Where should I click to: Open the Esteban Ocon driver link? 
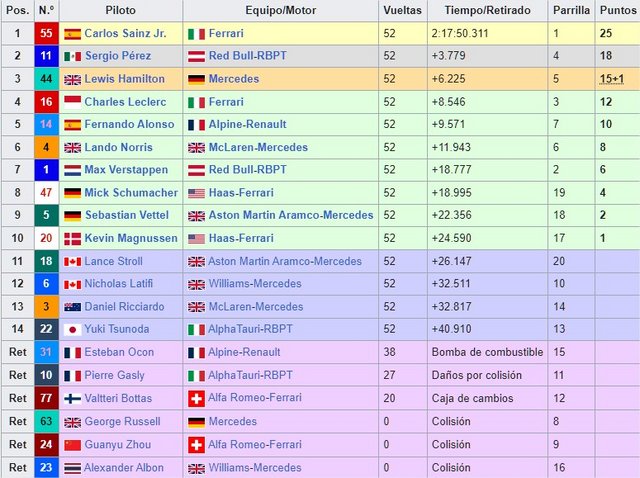pos(119,352)
